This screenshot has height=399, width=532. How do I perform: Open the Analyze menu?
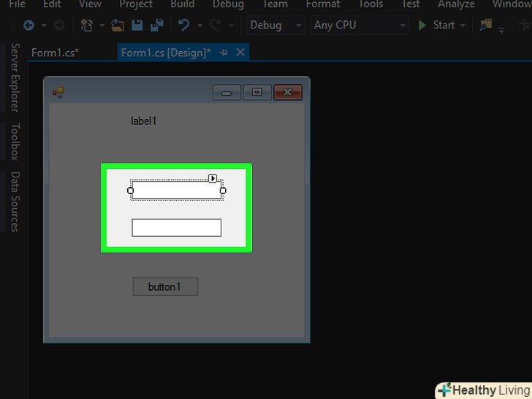click(x=456, y=4)
